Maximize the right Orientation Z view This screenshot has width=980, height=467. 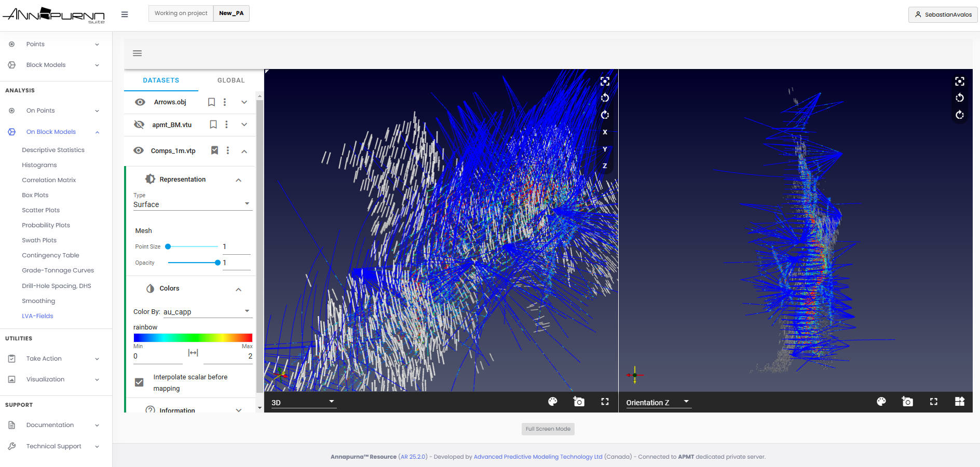[934, 402]
